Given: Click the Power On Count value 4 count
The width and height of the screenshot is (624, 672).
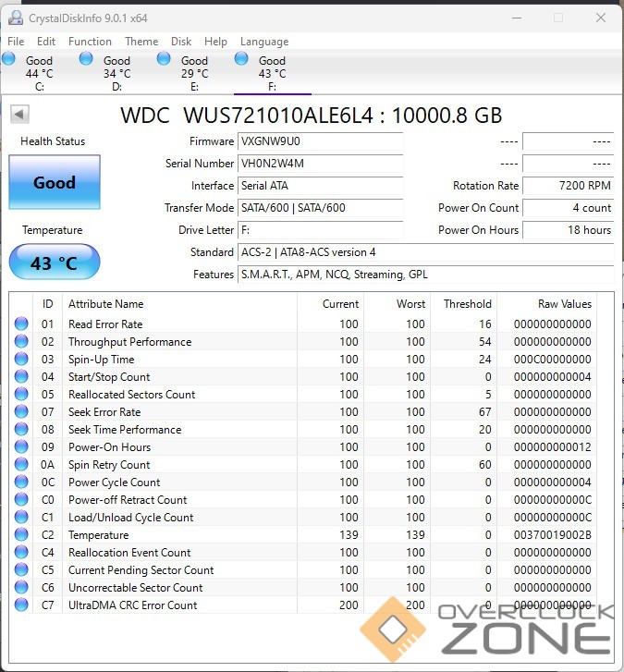Looking at the screenshot, I should click(x=569, y=208).
